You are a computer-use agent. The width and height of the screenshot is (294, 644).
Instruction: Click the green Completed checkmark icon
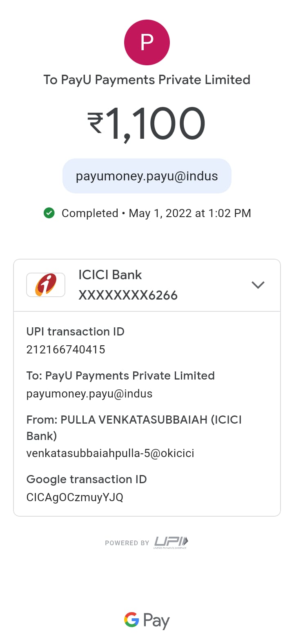click(49, 213)
